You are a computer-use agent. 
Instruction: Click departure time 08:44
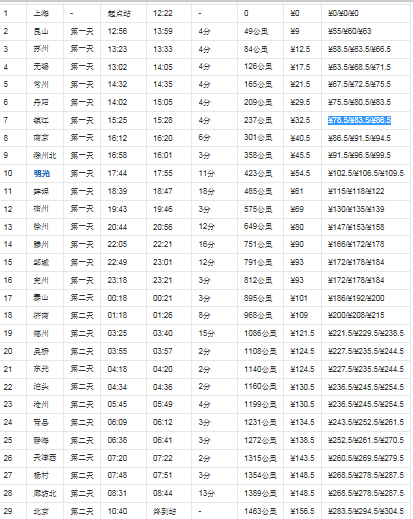pyautogui.click(x=163, y=493)
